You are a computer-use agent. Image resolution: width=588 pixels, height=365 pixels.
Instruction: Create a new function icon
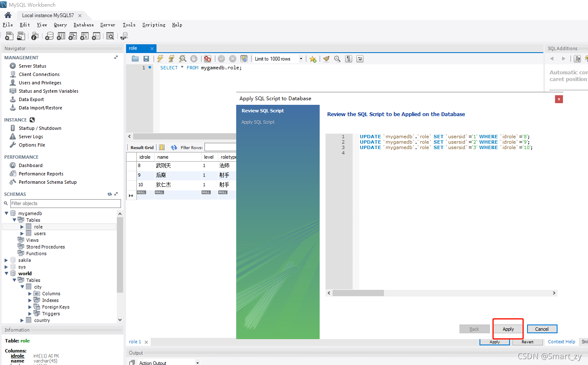(96, 36)
